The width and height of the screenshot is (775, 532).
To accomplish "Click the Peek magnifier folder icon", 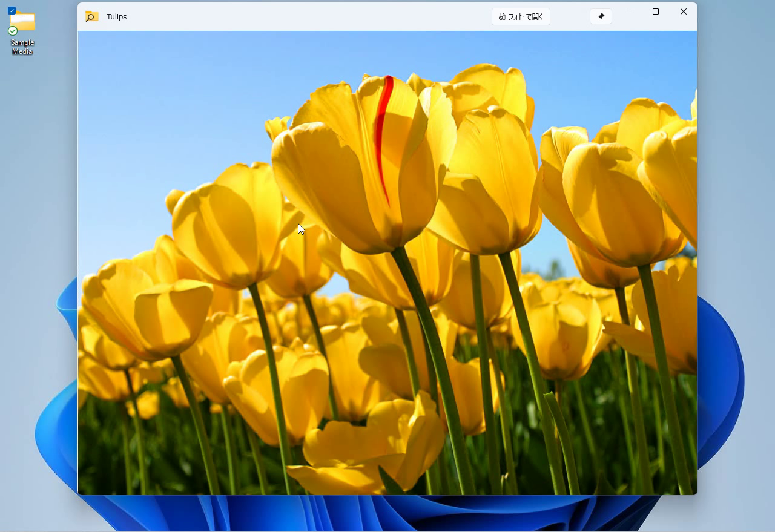I will (91, 16).
